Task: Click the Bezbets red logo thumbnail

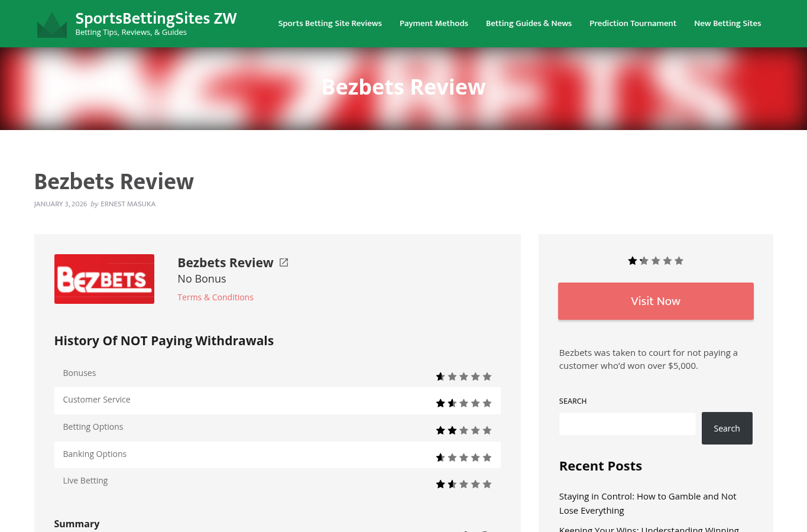Action: pyautogui.click(x=104, y=279)
